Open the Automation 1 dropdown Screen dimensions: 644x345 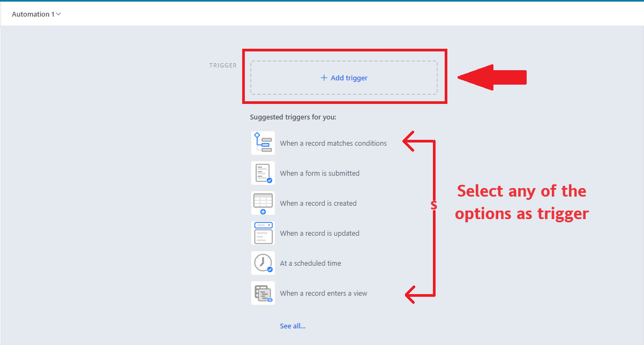coord(33,14)
